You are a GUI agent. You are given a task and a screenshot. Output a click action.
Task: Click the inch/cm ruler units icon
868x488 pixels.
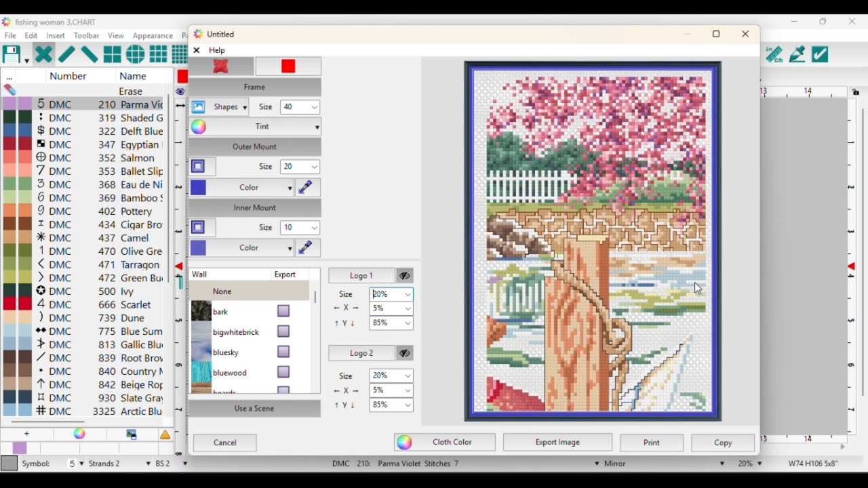(774, 54)
